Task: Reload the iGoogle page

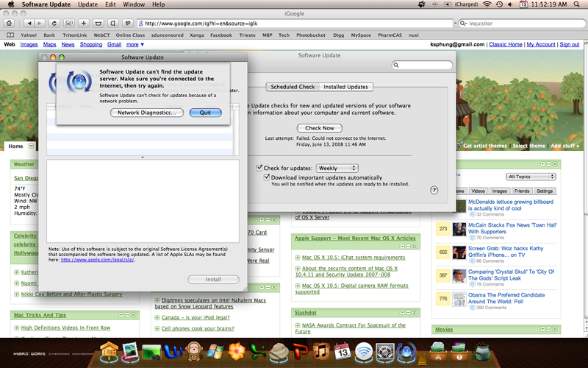Action: pyautogui.click(x=54, y=24)
